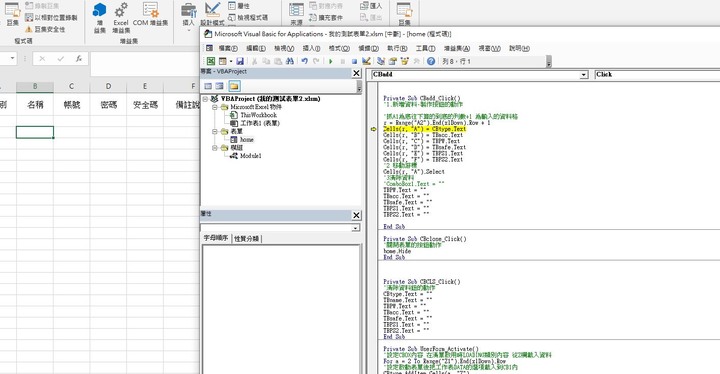This screenshot has height=374, width=720.
Task: Click the highlighted Cells(r, "A") code line
Action: pos(425,129)
